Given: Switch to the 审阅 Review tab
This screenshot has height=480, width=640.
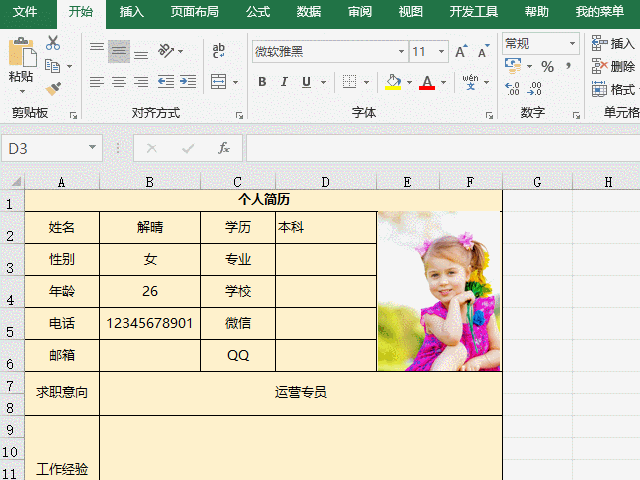Looking at the screenshot, I should [x=360, y=12].
